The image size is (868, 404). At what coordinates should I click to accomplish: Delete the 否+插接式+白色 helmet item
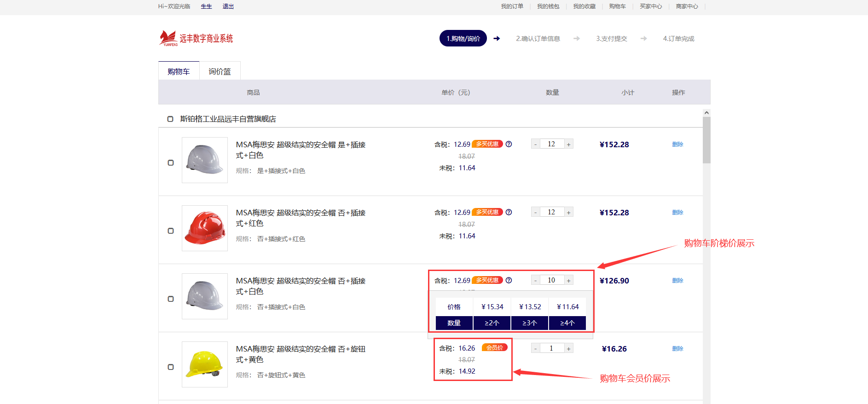(677, 281)
